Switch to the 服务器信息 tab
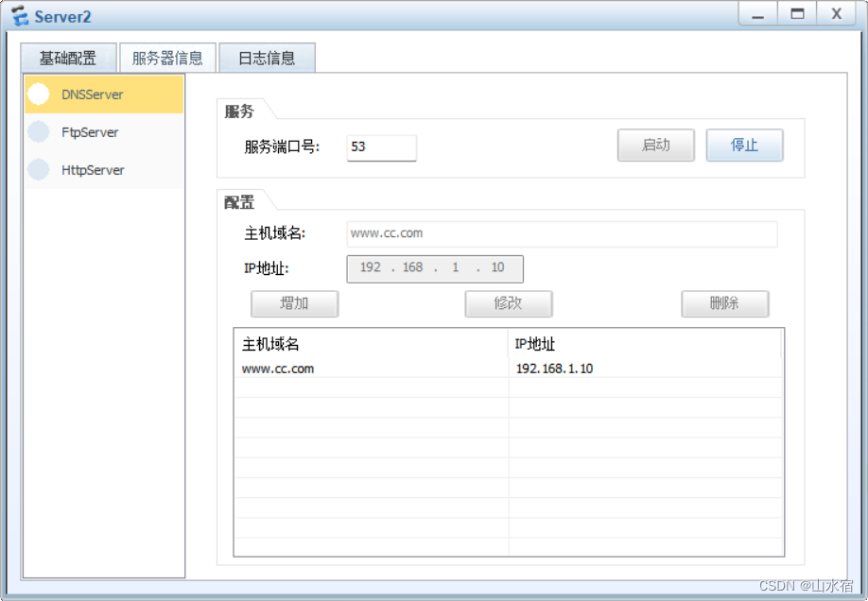The height and width of the screenshot is (601, 868). click(x=168, y=58)
